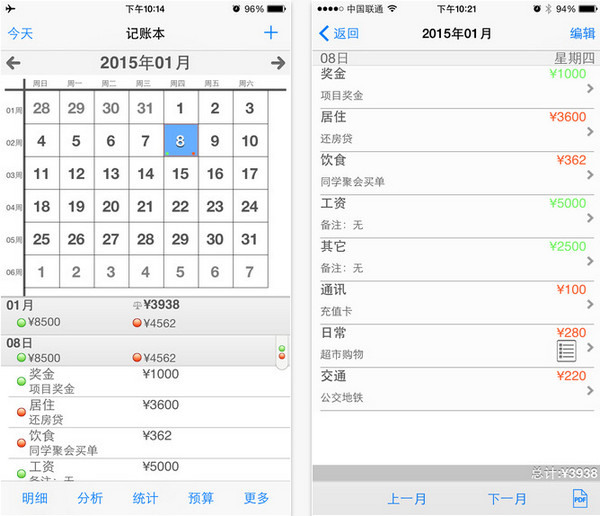The height and width of the screenshot is (516, 600).
Task: Tap 返回 to go back
Action: pos(346,33)
